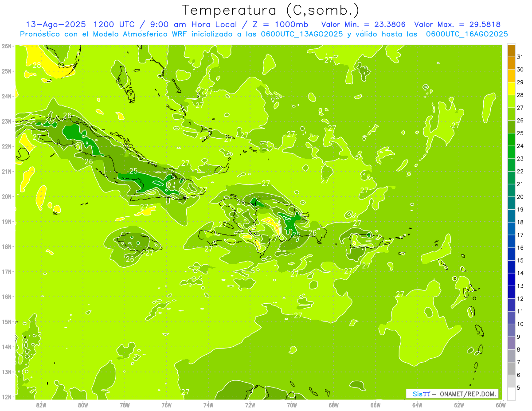Select the orange swatch between 30 and 31
This screenshot has height=411, width=532.
[511, 63]
